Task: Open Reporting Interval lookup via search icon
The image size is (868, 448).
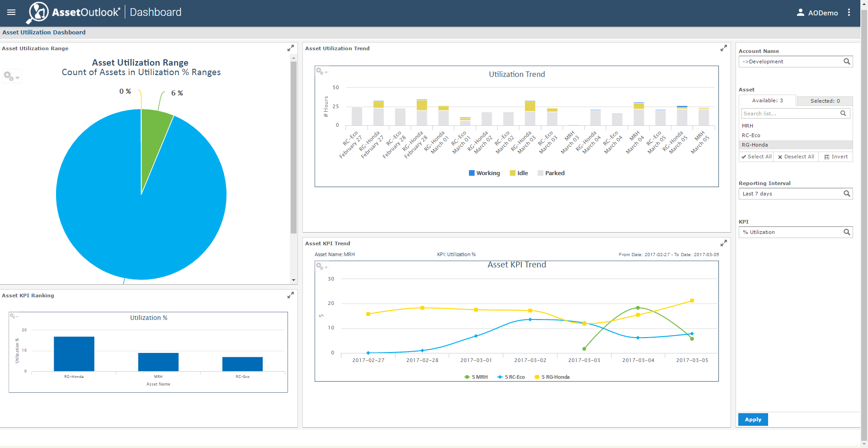Action: click(x=847, y=194)
